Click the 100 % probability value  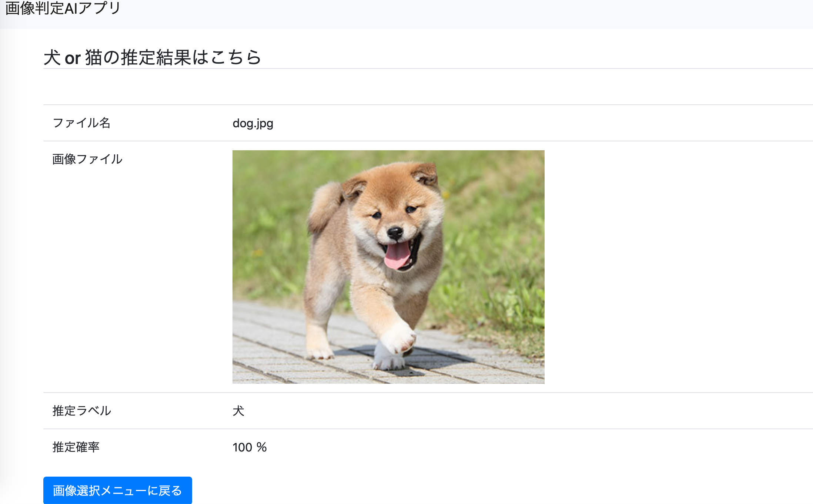250,447
